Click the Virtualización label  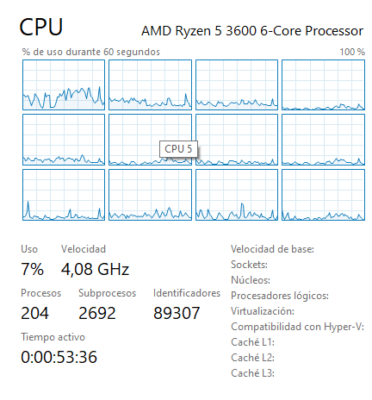262,311
